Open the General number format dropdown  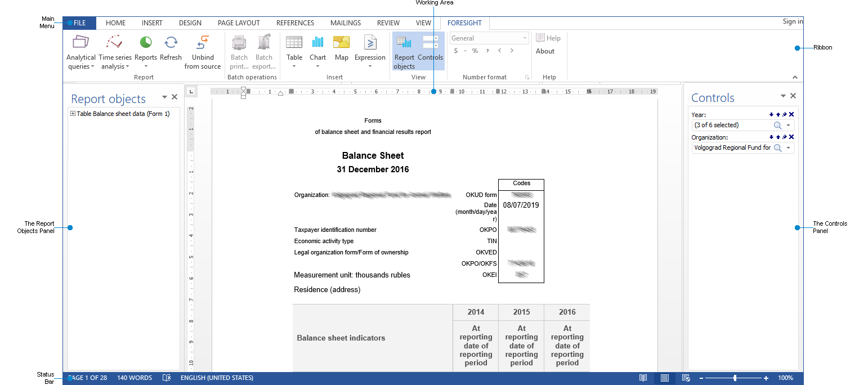(525, 37)
